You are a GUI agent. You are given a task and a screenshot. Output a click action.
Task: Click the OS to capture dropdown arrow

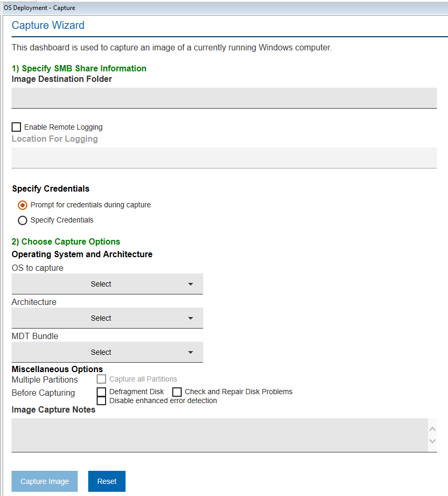click(x=190, y=284)
